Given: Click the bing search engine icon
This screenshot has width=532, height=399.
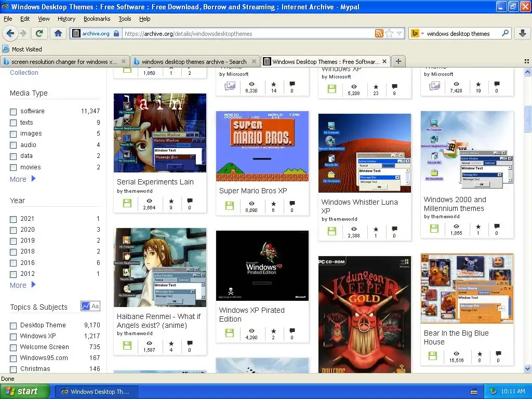Looking at the screenshot, I should click(415, 33).
